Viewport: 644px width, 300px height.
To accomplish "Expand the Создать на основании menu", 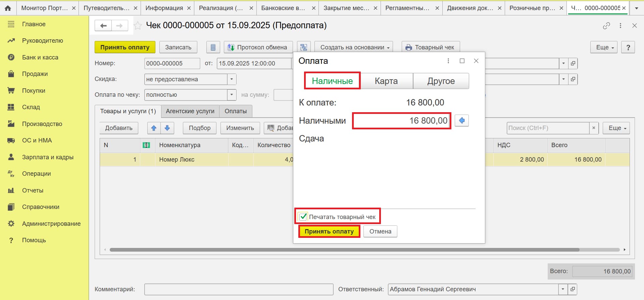I will (x=355, y=47).
